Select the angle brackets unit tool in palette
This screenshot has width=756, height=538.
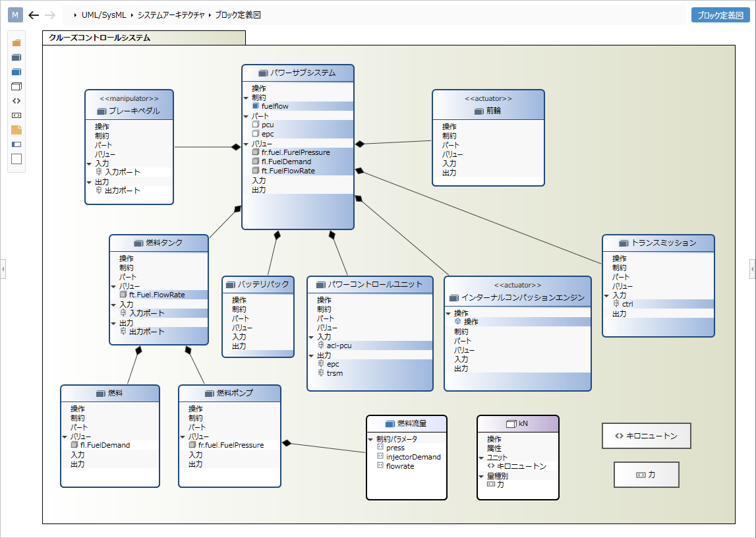[16, 101]
